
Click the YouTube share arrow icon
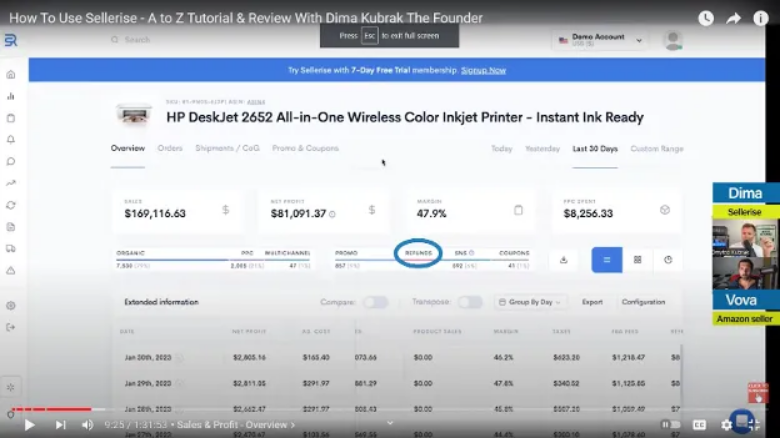pyautogui.click(x=733, y=18)
